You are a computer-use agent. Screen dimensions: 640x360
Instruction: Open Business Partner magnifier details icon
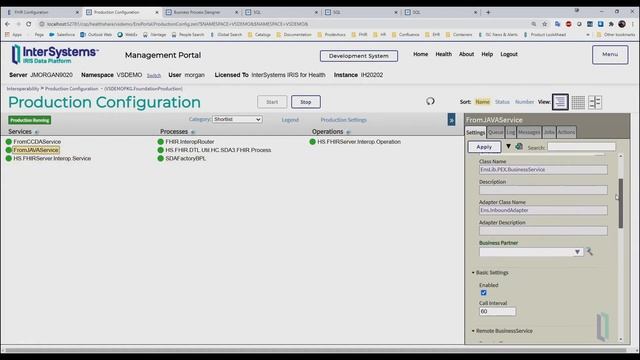click(x=589, y=252)
